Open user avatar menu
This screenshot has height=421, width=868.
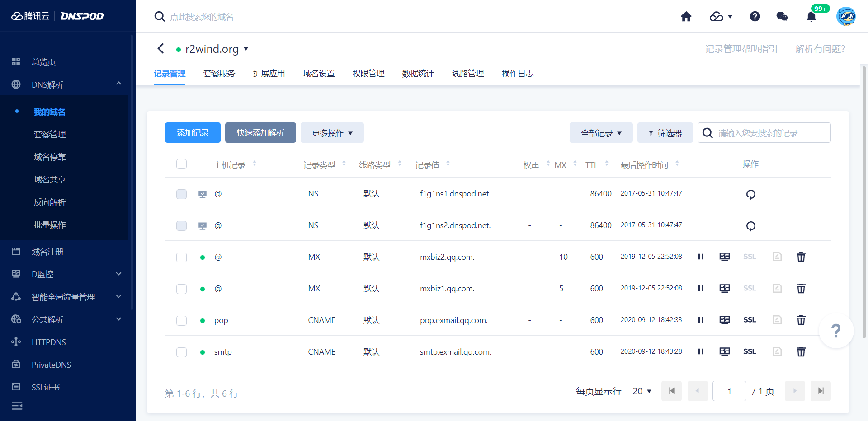click(846, 16)
